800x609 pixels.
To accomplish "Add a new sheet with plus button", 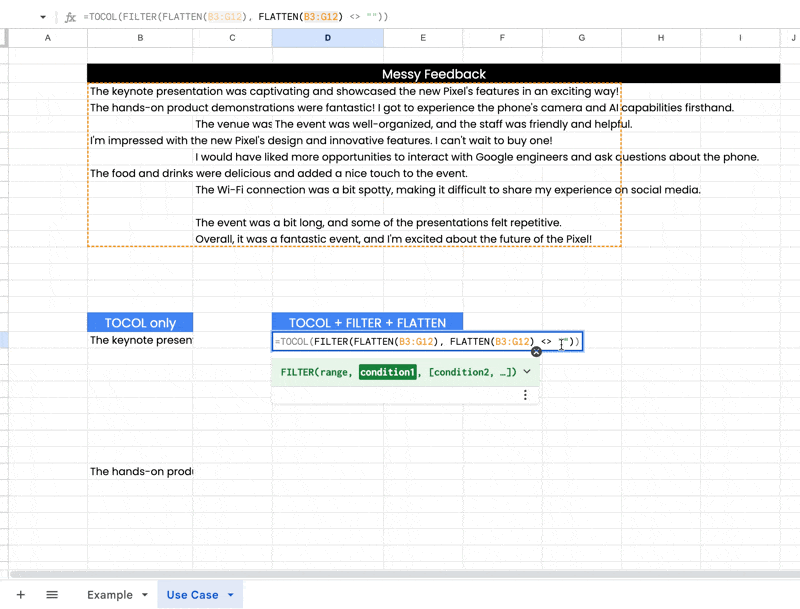I will click(x=20, y=595).
